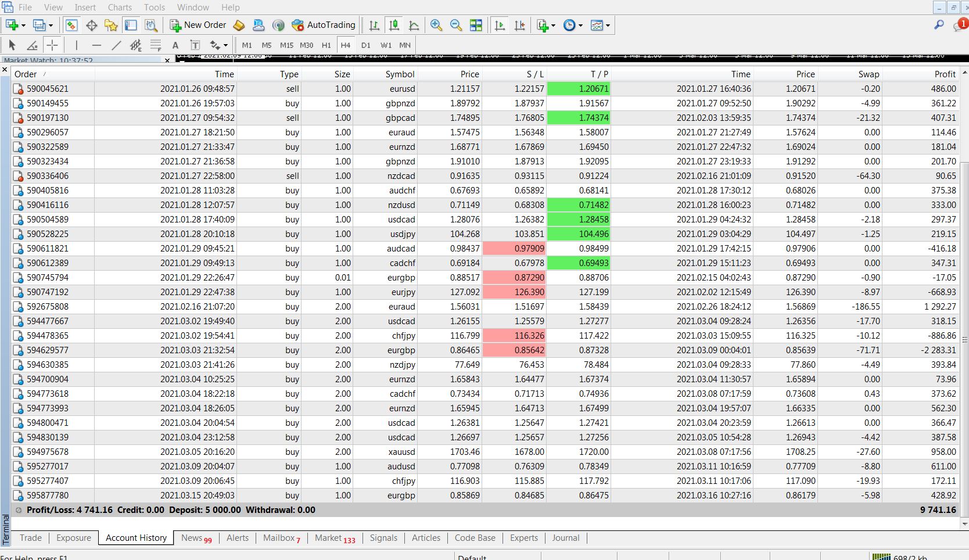Image resolution: width=969 pixels, height=560 pixels.
Task: Open the Journal tab
Action: [x=566, y=538]
